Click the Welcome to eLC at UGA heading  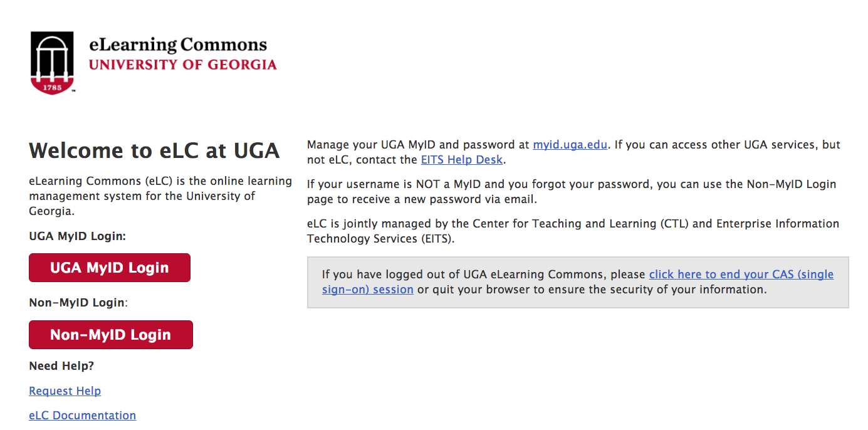[154, 151]
